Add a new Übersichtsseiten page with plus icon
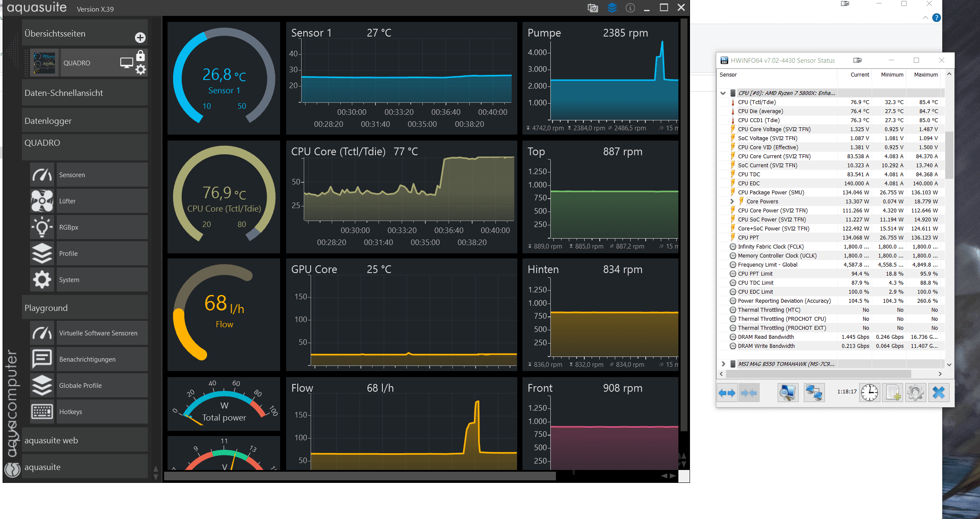Screen dimensions: 980x519 point(140,38)
